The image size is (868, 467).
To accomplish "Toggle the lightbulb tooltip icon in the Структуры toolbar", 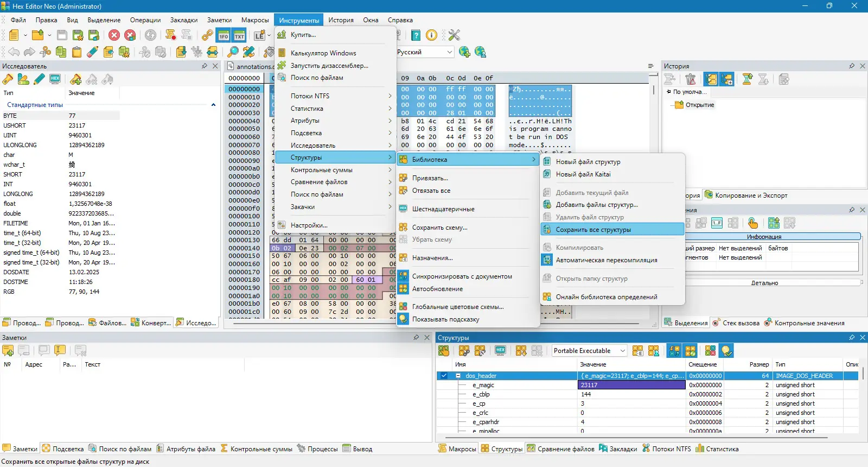I will [726, 351].
